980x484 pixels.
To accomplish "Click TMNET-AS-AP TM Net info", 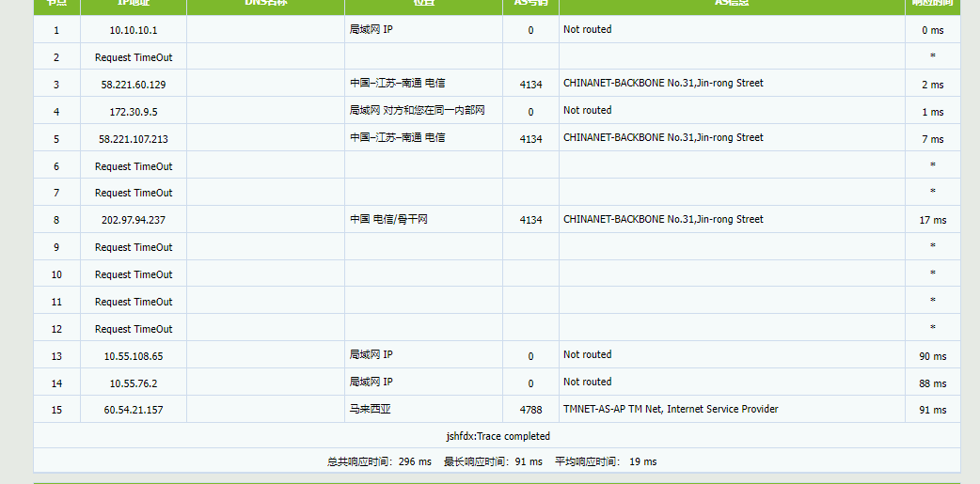I will (x=671, y=409).
